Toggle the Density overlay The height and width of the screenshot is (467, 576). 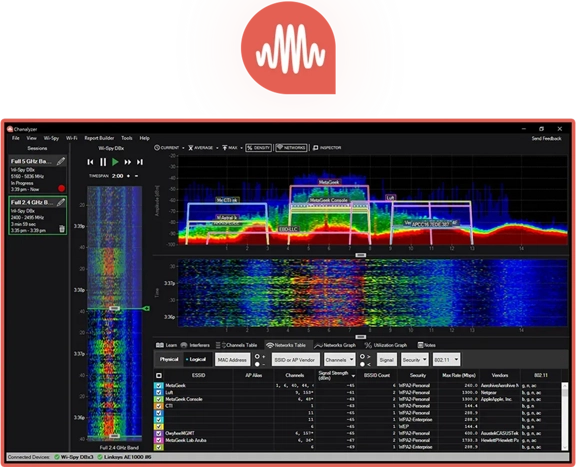[259, 148]
